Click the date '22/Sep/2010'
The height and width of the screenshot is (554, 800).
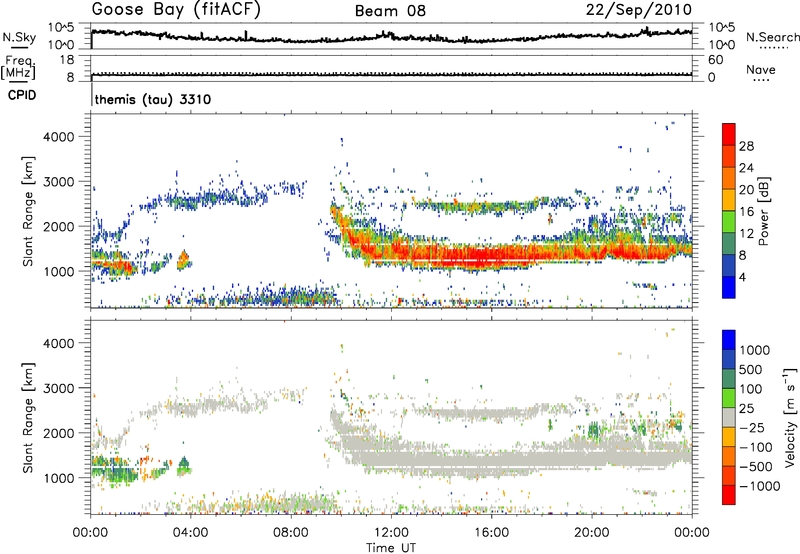coord(639,10)
